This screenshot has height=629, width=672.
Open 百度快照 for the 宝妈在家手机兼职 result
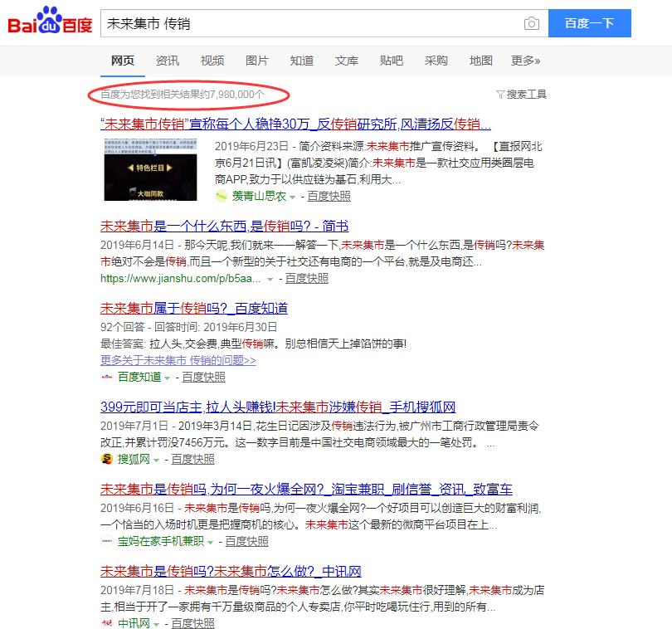click(x=247, y=542)
